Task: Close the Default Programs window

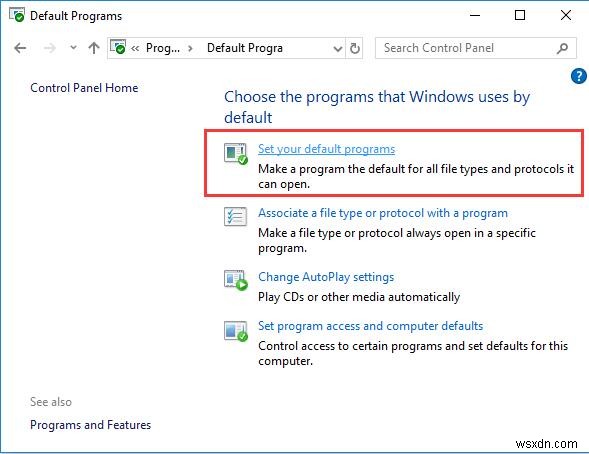Action: point(566,15)
